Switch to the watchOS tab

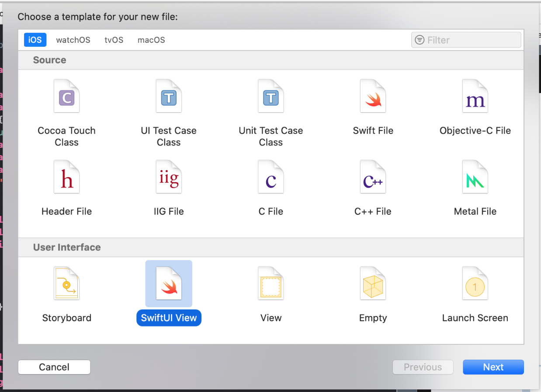(x=73, y=40)
